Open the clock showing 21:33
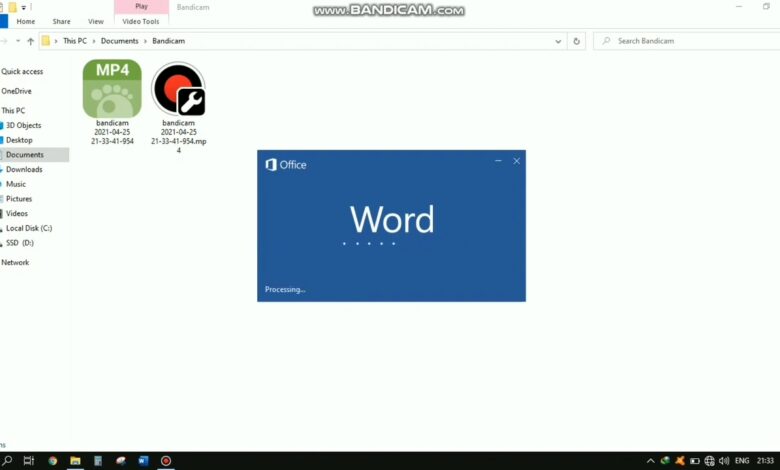Image resolution: width=780 pixels, height=470 pixels. click(x=765, y=461)
